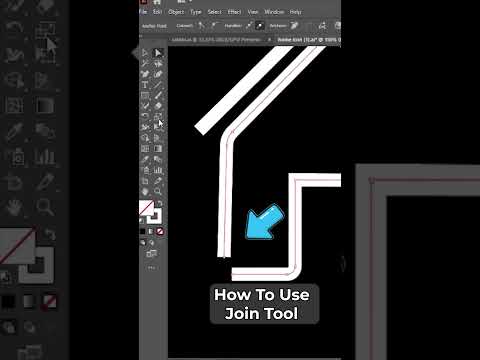Hide handles for multiple selected anchors
Image resolution: width=480 pixels, height=360 pixels.
[x=260, y=25]
